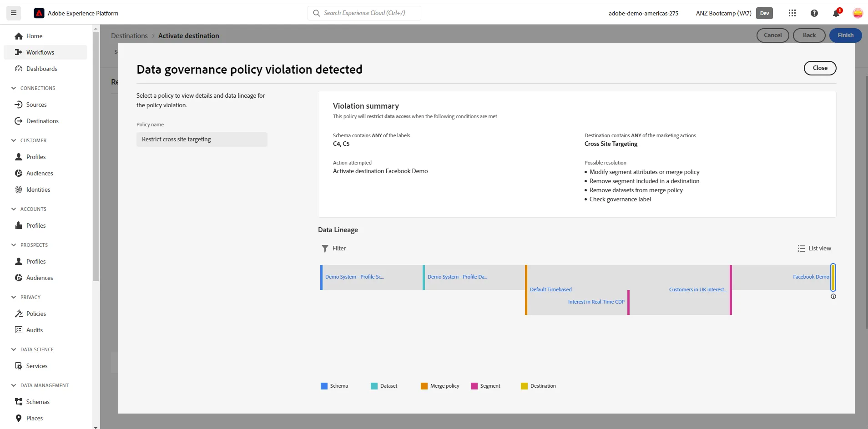The width and height of the screenshot is (868, 429).
Task: Click the Destinations sidebar icon
Action: (x=19, y=121)
